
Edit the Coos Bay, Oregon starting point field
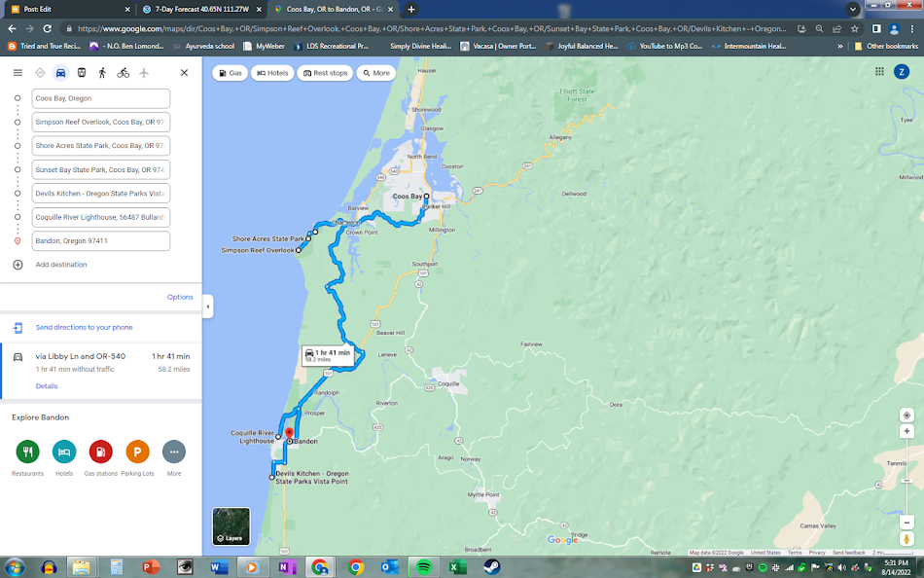click(101, 98)
